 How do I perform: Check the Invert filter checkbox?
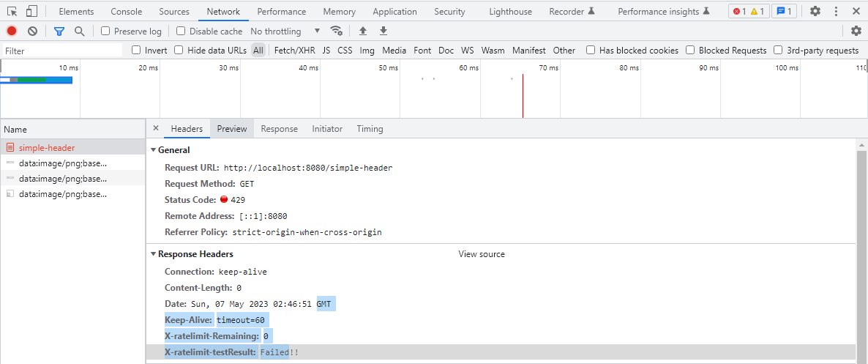(136, 51)
